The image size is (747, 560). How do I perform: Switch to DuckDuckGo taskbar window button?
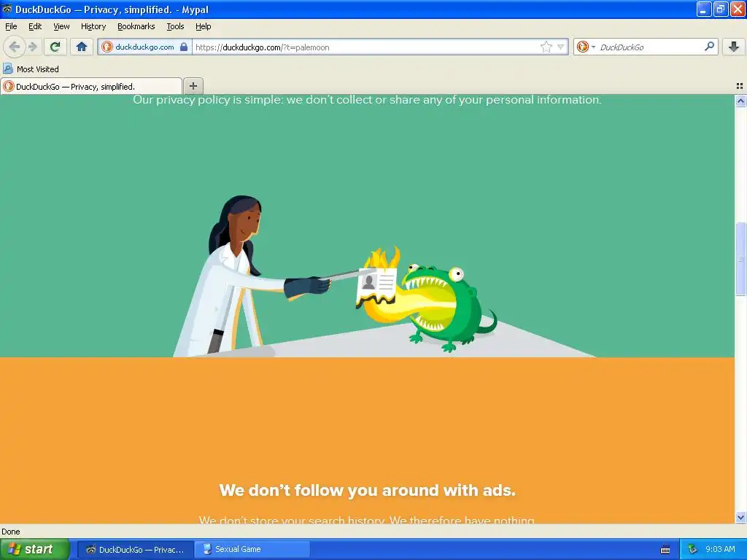tap(135, 549)
